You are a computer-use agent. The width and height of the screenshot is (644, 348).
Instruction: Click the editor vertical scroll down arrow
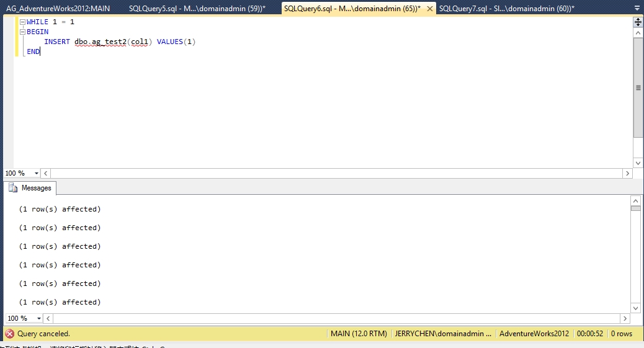pyautogui.click(x=638, y=163)
